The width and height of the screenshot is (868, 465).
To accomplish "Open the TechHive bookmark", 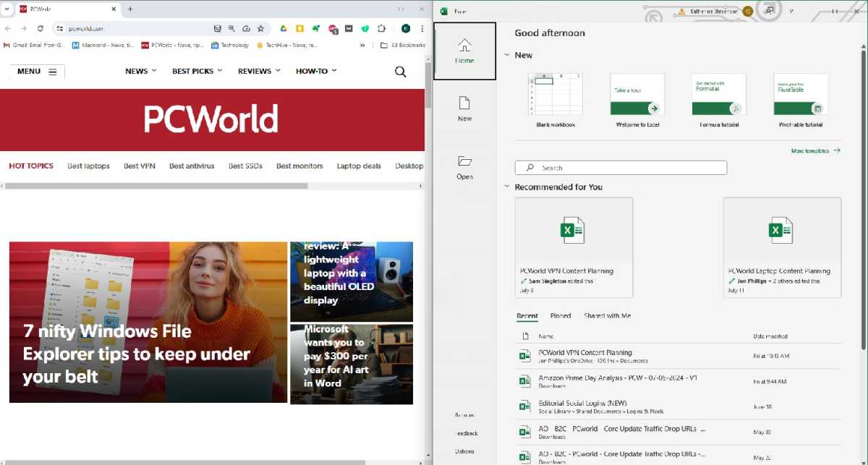I will coord(287,45).
